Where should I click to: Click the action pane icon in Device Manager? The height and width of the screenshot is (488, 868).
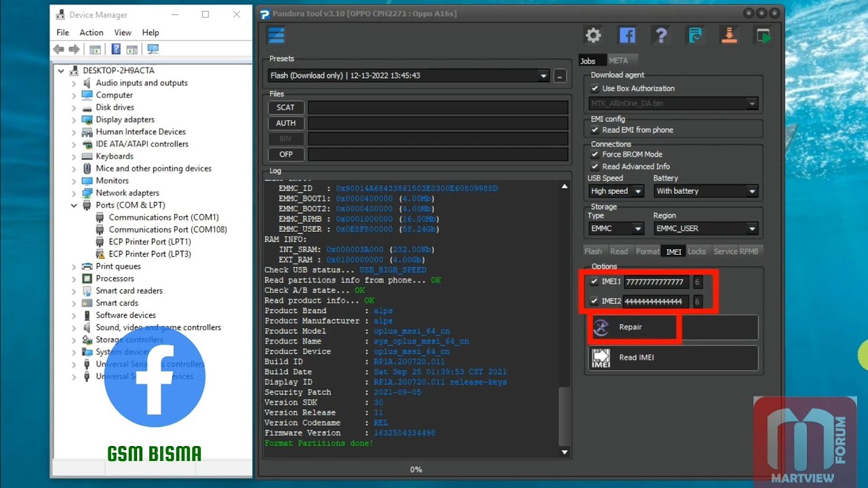[x=132, y=49]
